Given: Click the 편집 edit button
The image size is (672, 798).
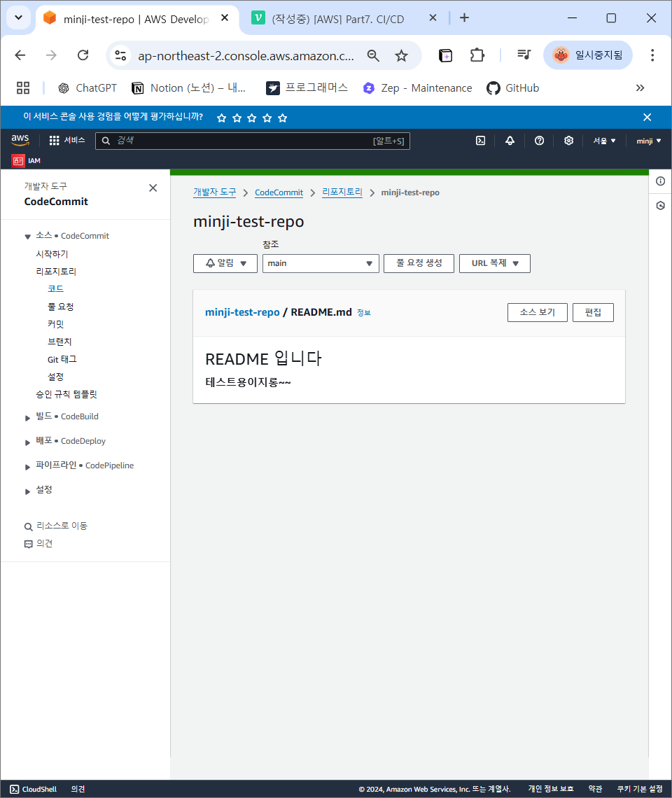Looking at the screenshot, I should (593, 312).
